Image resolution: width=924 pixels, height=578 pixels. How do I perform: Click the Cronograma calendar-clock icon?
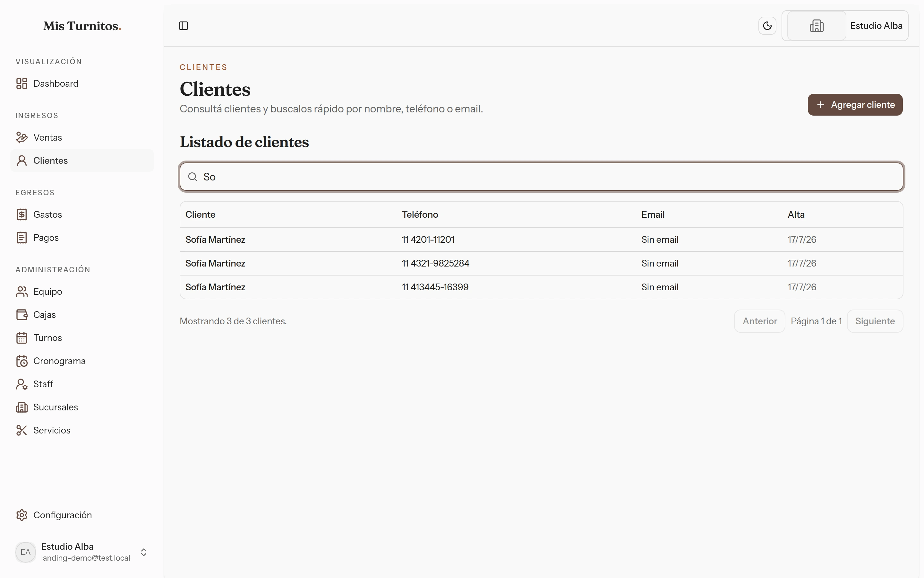(22, 361)
